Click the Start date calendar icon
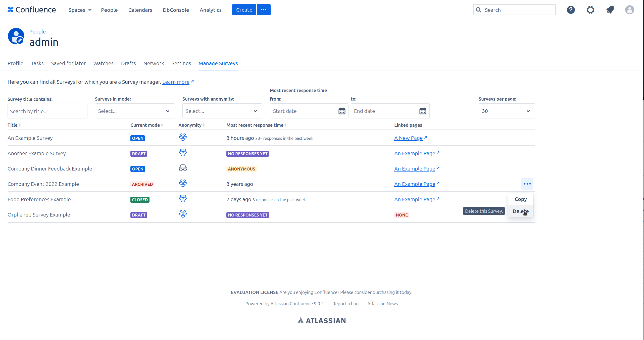 (x=342, y=111)
